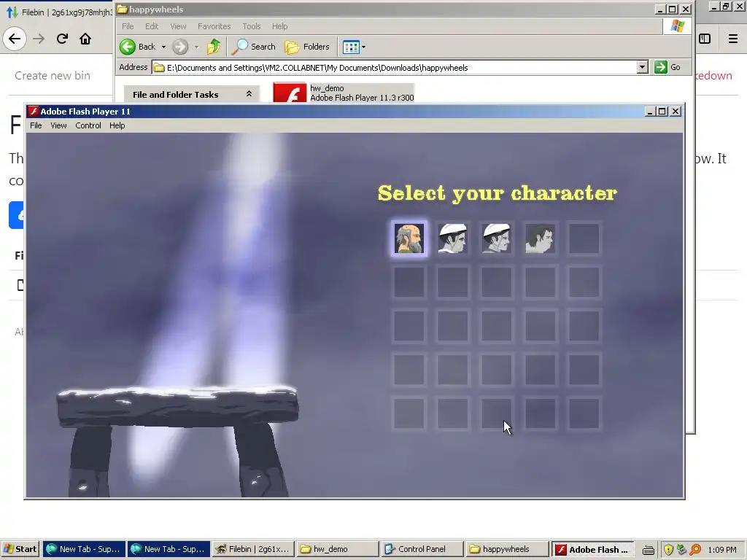Screen dimensions: 747x560
Task: Open File menu in happywheels Explorer window
Action: (x=128, y=26)
